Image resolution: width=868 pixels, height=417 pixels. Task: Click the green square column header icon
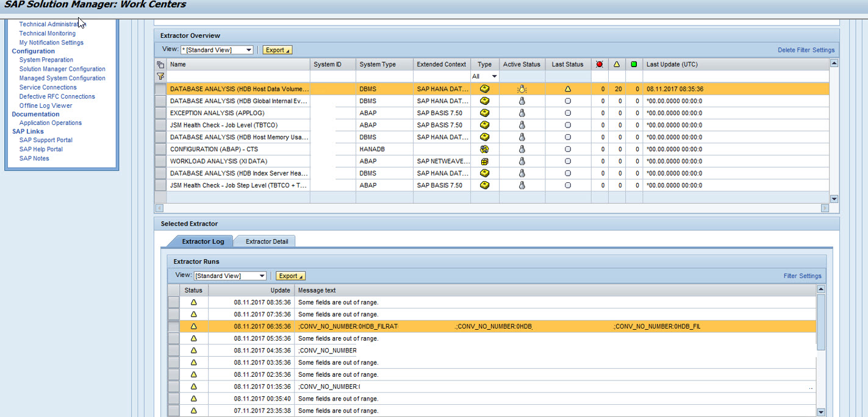point(634,64)
